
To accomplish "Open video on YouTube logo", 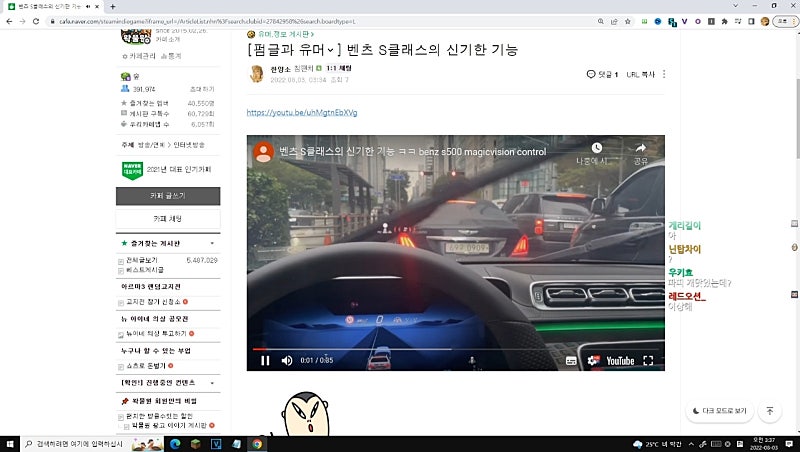I will point(620,361).
